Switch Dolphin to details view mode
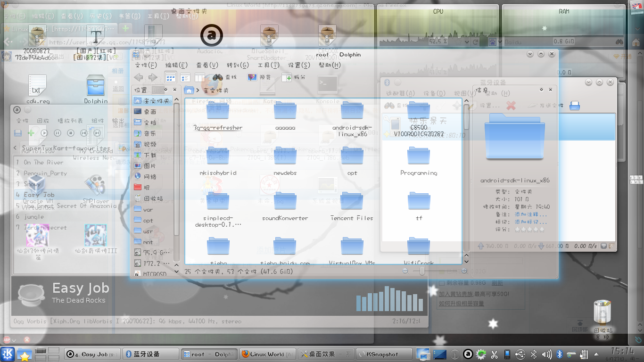The height and width of the screenshot is (362, 644). [x=185, y=77]
